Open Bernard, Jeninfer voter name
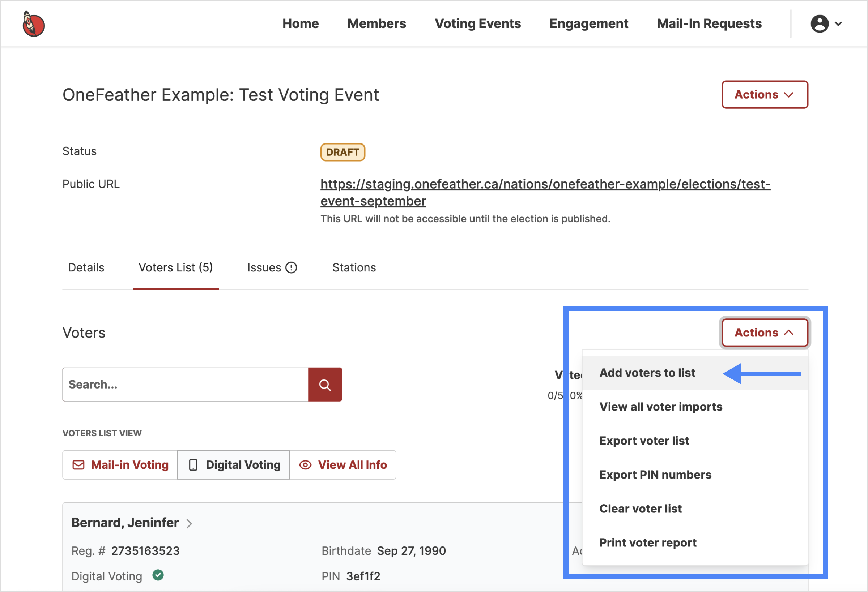 (125, 523)
